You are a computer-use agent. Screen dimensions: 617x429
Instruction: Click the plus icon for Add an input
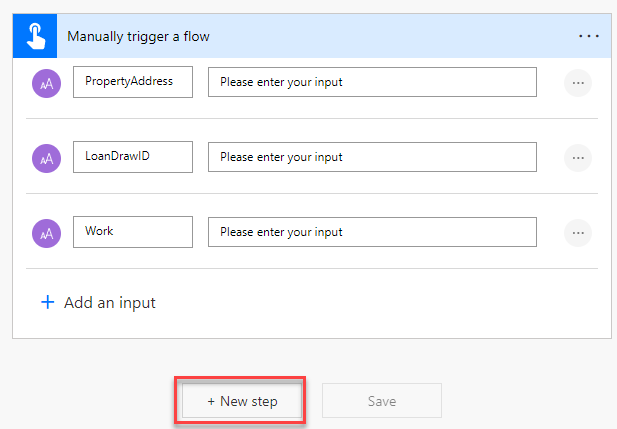(48, 302)
